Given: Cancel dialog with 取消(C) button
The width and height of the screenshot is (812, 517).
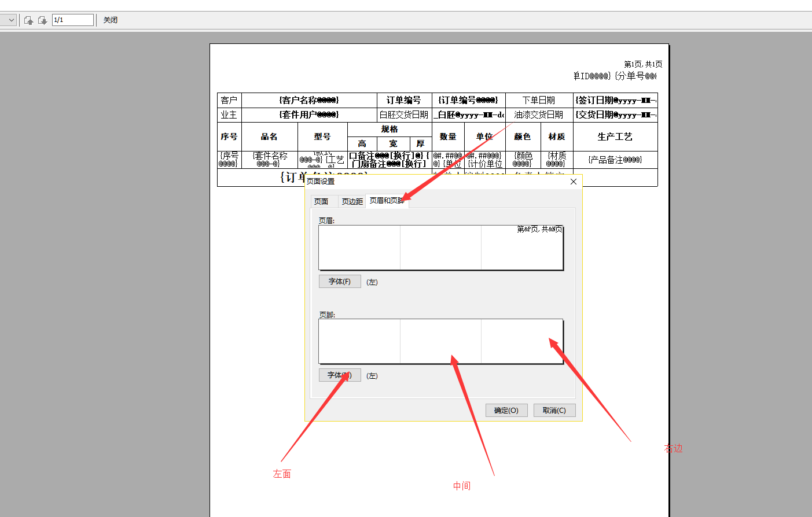Looking at the screenshot, I should pos(554,411).
